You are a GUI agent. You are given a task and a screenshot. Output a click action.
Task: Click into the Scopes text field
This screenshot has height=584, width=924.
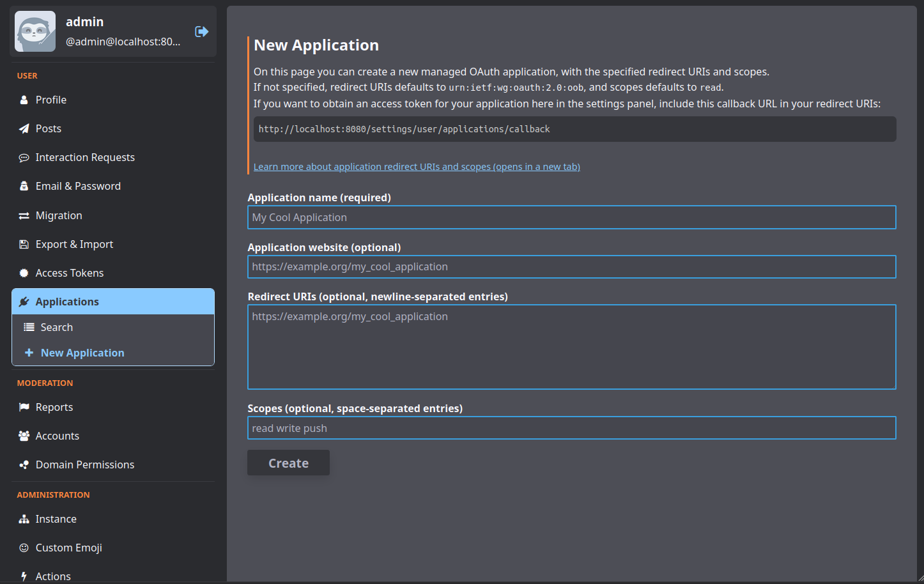tap(571, 428)
